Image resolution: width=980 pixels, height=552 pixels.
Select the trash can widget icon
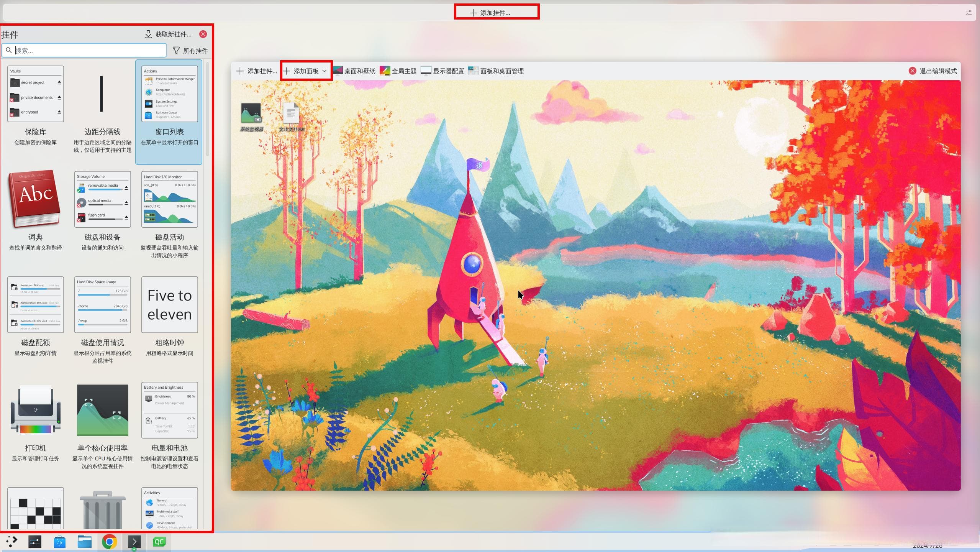[102, 509]
